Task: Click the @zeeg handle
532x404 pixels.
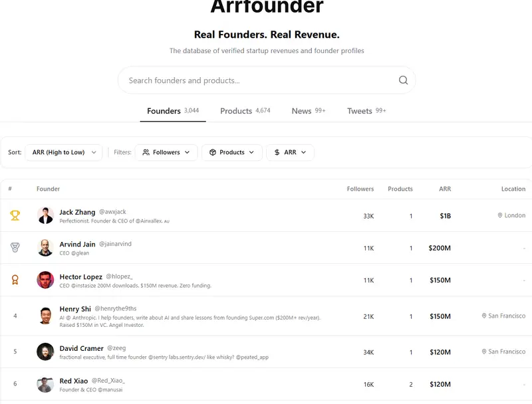Action: (x=116, y=348)
